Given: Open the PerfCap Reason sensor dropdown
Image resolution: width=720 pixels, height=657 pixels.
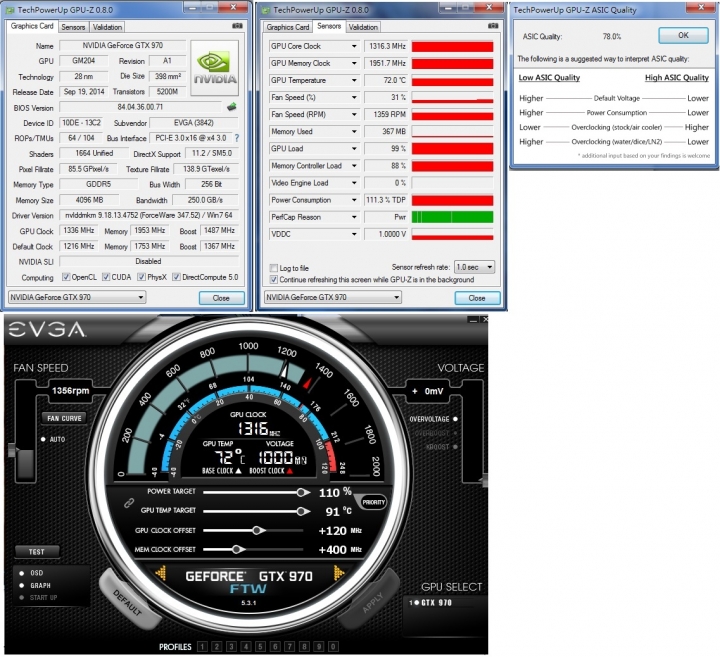Looking at the screenshot, I should (354, 217).
